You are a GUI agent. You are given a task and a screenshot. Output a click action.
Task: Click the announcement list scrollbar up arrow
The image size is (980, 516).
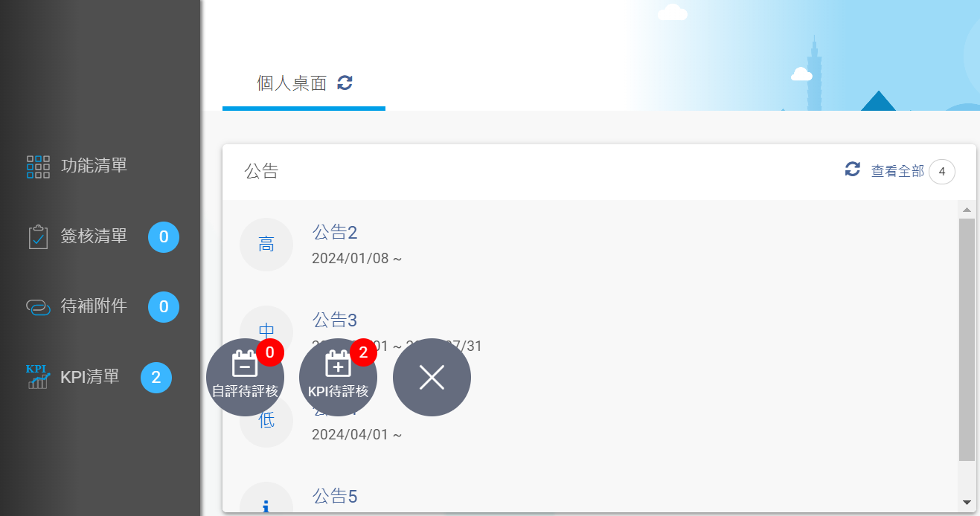[x=967, y=210]
